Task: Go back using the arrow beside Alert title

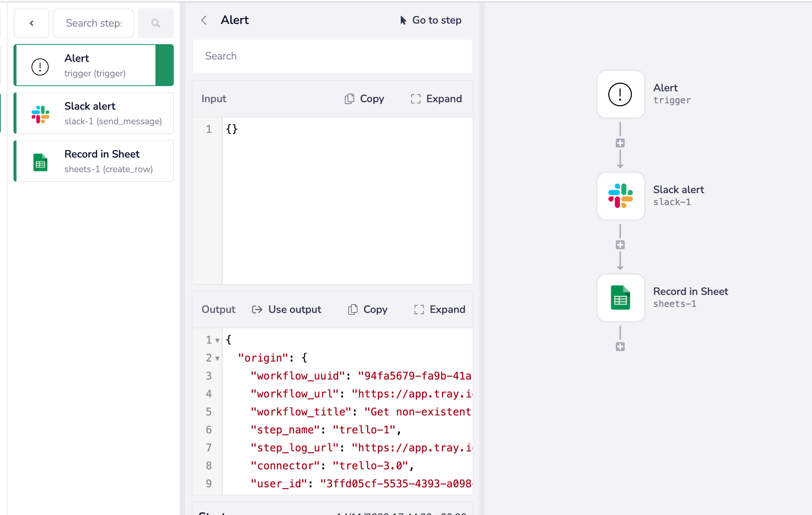Action: pyautogui.click(x=204, y=20)
